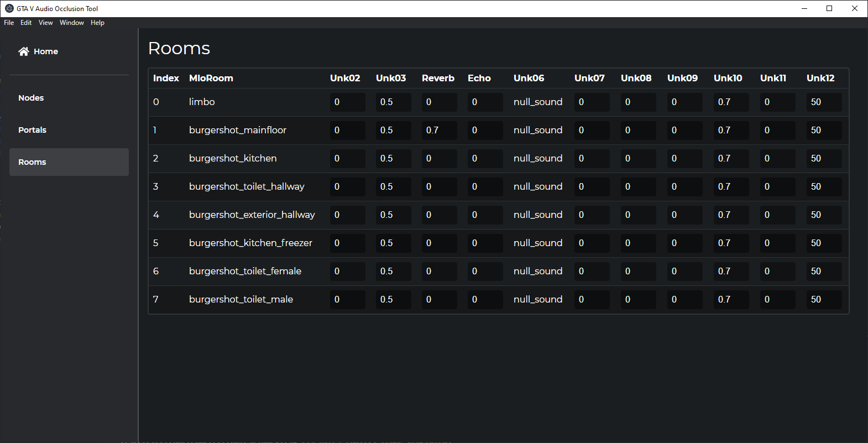Open the File menu
Image resolution: width=868 pixels, height=443 pixels.
[9, 23]
